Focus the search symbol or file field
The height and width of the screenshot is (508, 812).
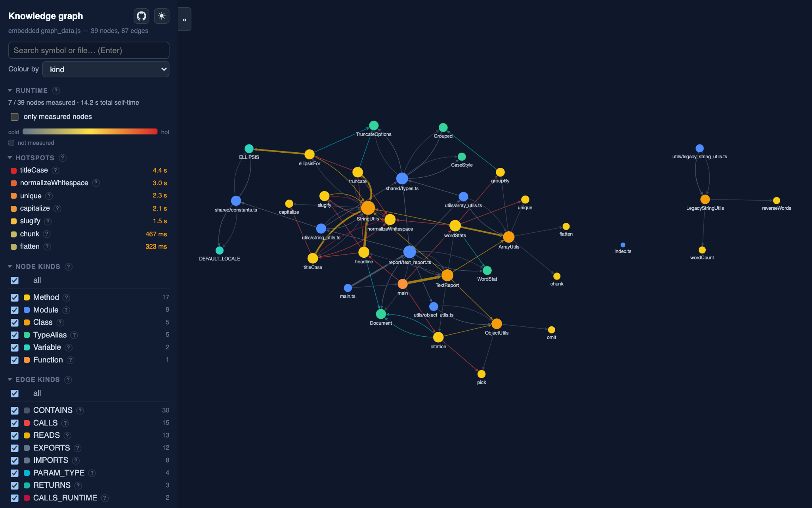tap(89, 50)
